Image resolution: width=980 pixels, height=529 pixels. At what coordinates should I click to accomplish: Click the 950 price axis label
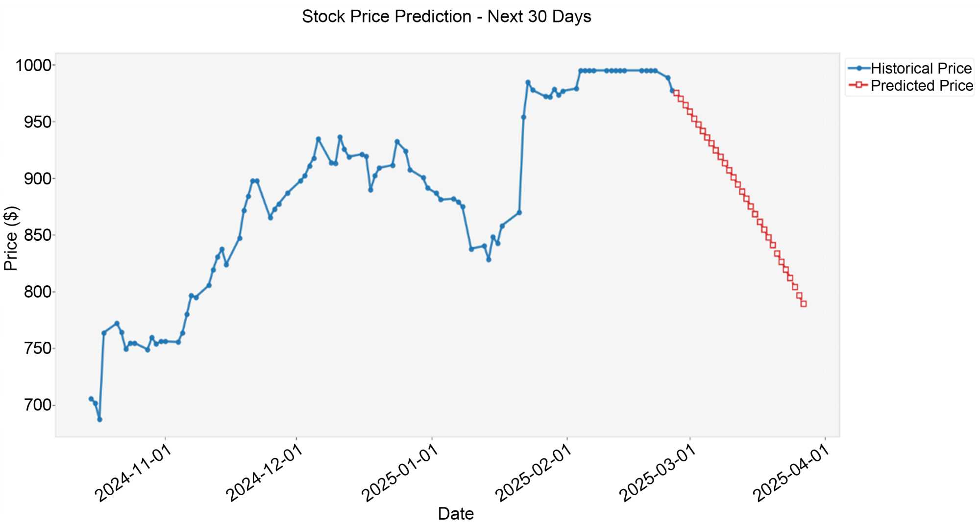[x=38, y=122]
